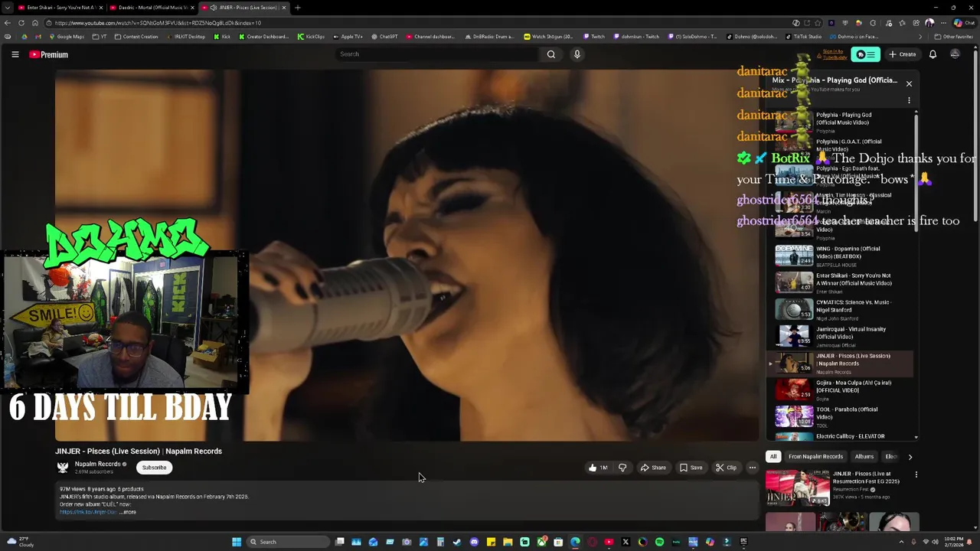Play WING - Dopamine BEATBOX playlist item
Screen dimensions: 980x551
840,256
